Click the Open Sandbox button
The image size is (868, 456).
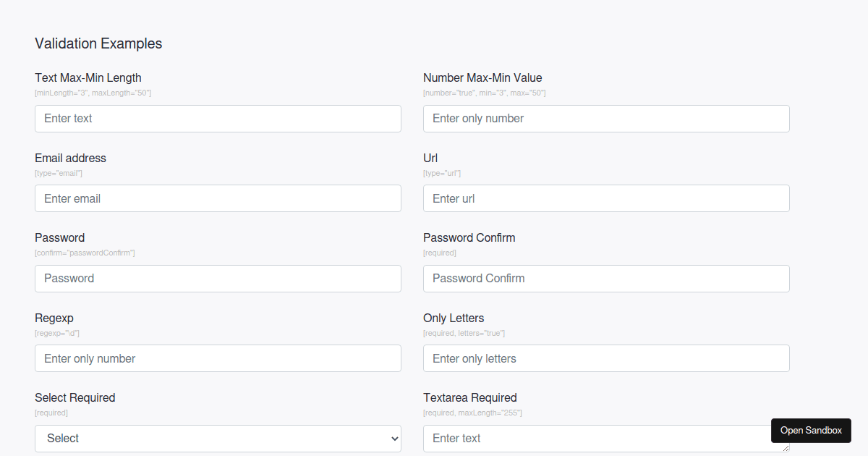click(x=811, y=430)
